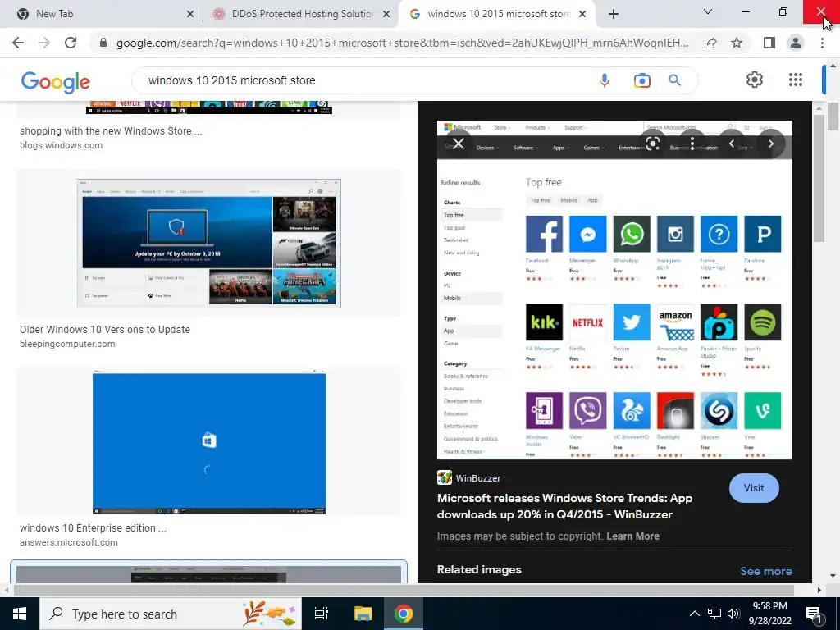
Task: Close the New Tab tab
Action: coord(190,15)
